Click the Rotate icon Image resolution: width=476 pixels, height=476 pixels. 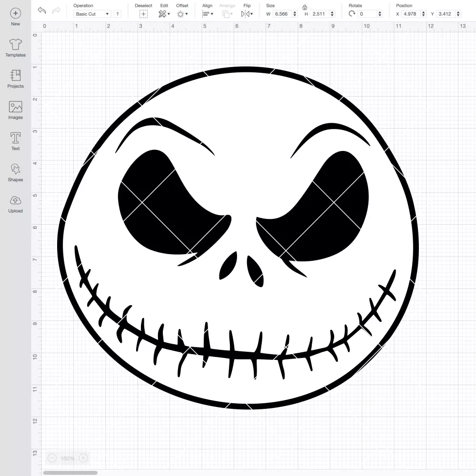[x=352, y=14]
